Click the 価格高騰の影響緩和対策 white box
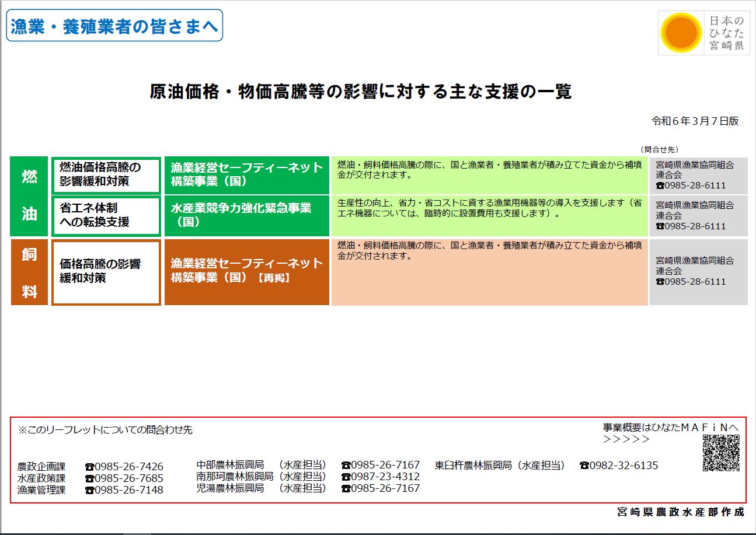Viewport: 756px width, 535px height. (x=106, y=272)
